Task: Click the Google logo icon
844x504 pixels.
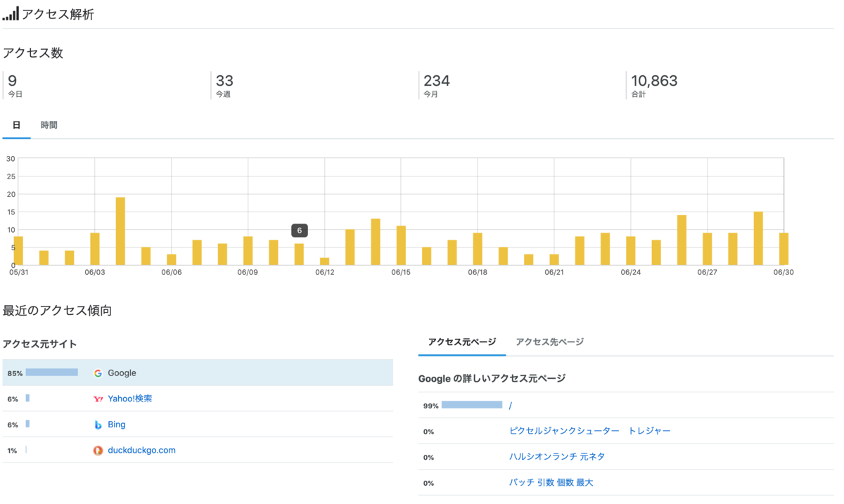Action: click(98, 373)
